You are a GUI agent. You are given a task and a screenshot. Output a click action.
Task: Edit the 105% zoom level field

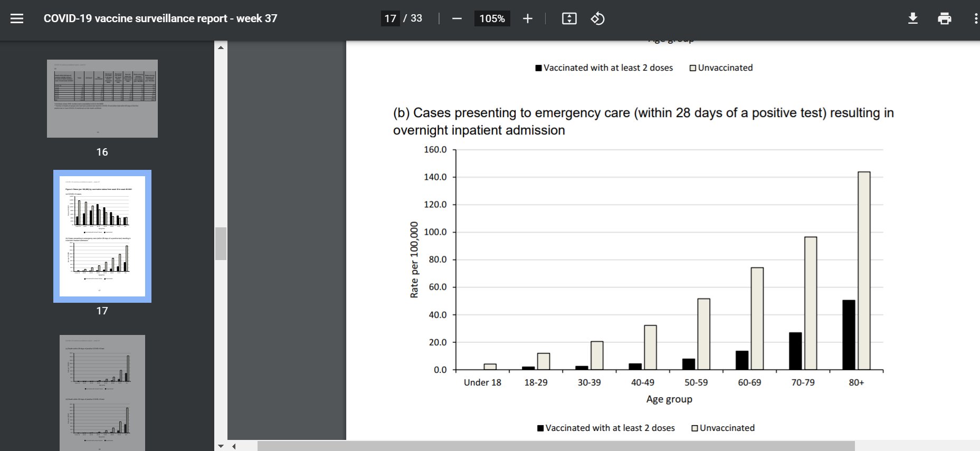tap(492, 18)
